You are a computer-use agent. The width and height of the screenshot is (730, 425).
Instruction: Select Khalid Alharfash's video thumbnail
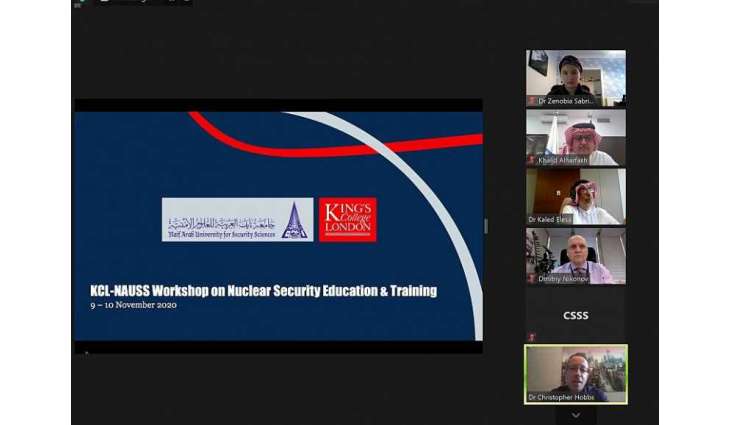click(576, 137)
